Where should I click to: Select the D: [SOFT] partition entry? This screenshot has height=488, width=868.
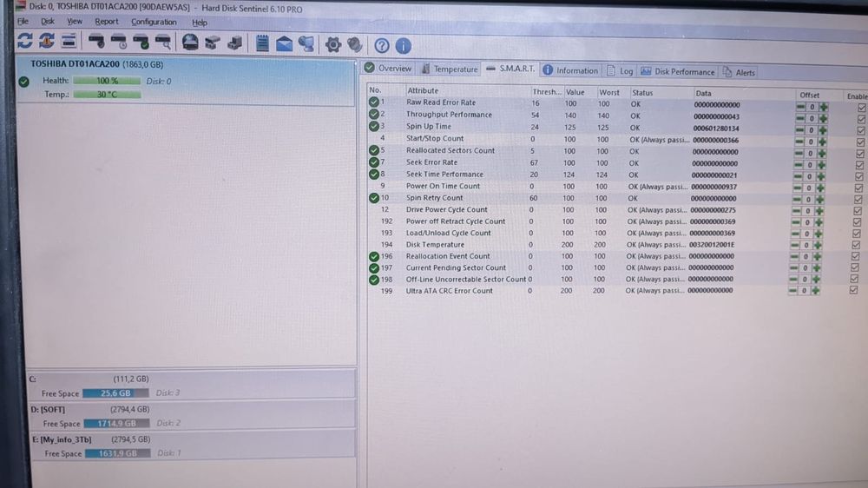[192, 416]
